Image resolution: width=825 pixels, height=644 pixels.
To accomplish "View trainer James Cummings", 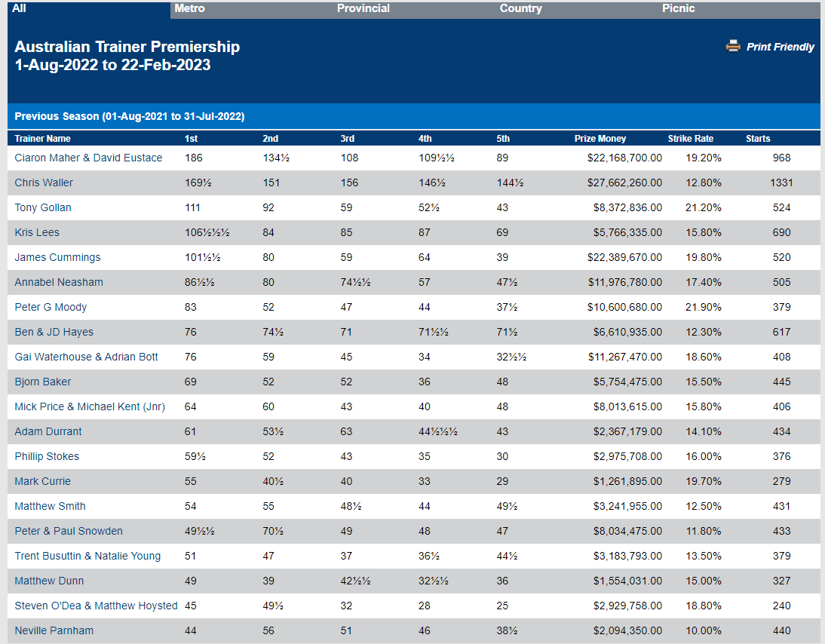I will click(x=57, y=257).
